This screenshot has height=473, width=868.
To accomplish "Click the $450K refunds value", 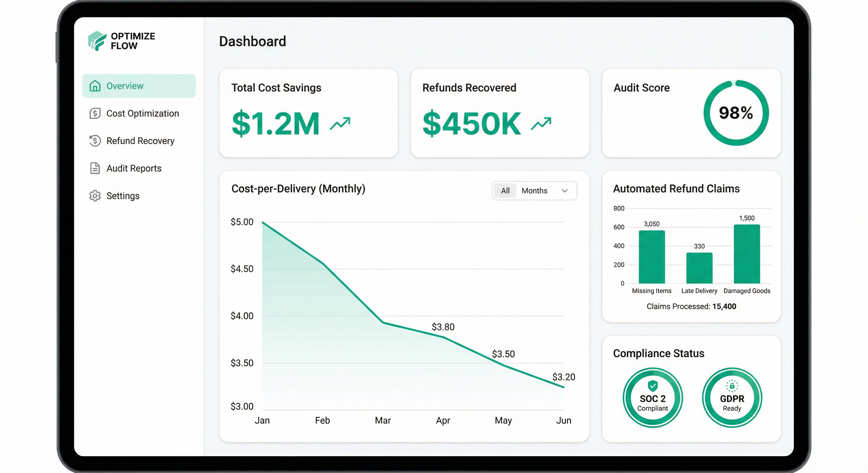I will [472, 123].
